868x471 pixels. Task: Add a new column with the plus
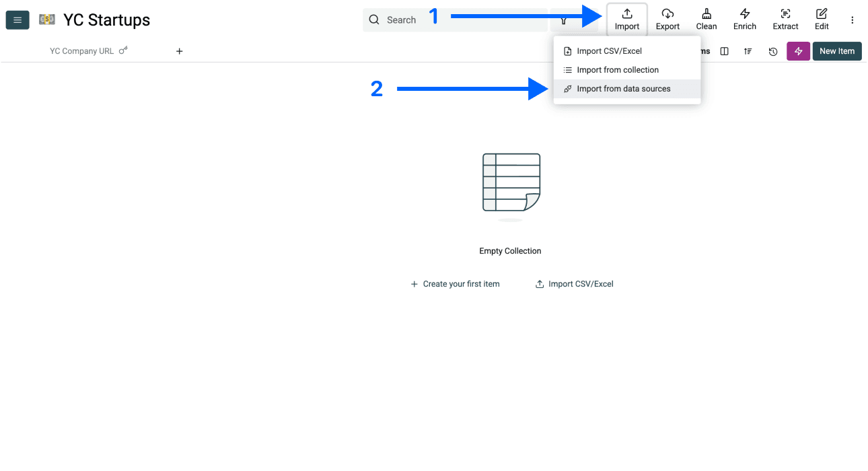pos(179,50)
